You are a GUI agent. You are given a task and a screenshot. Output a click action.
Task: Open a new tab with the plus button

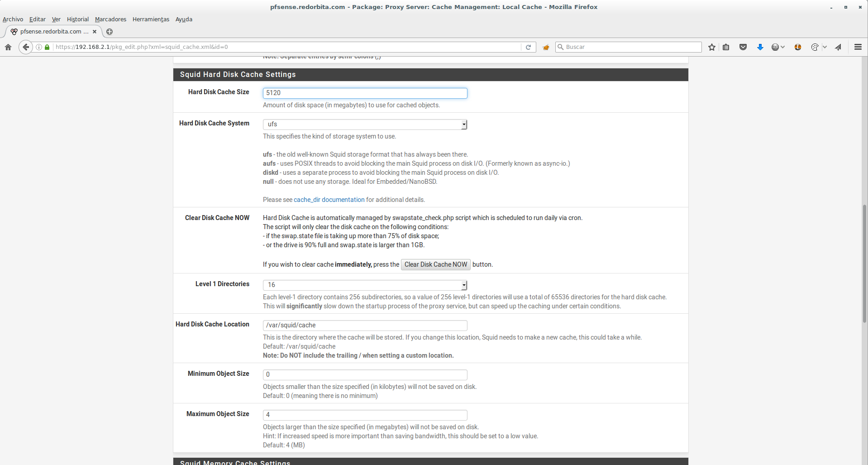click(110, 32)
